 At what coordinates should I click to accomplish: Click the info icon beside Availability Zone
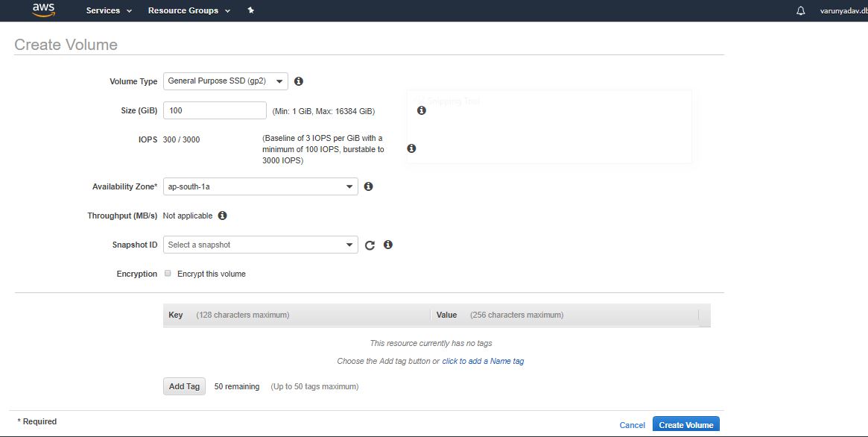coord(368,186)
